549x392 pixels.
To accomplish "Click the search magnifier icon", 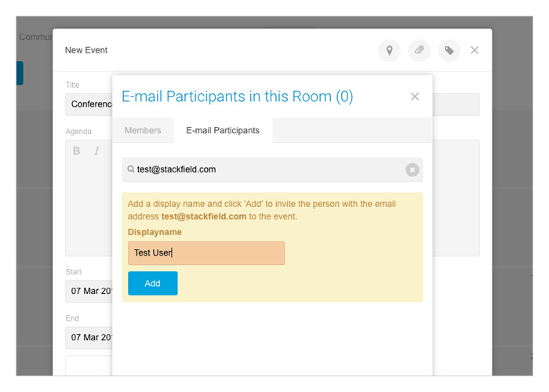I will pyautogui.click(x=131, y=169).
